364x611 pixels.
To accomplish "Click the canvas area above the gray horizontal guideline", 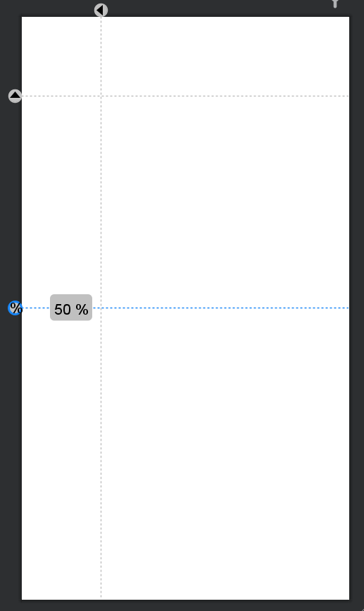I will [225, 56].
